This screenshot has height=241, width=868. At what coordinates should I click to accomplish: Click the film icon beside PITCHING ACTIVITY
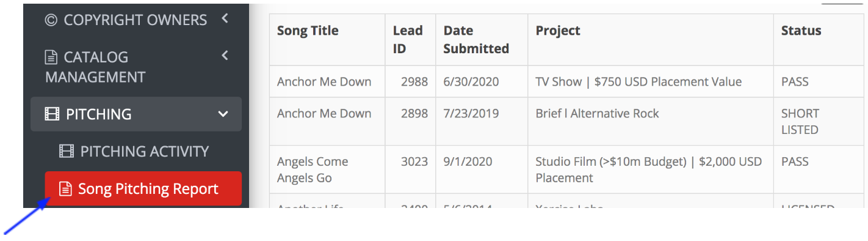pyautogui.click(x=66, y=151)
